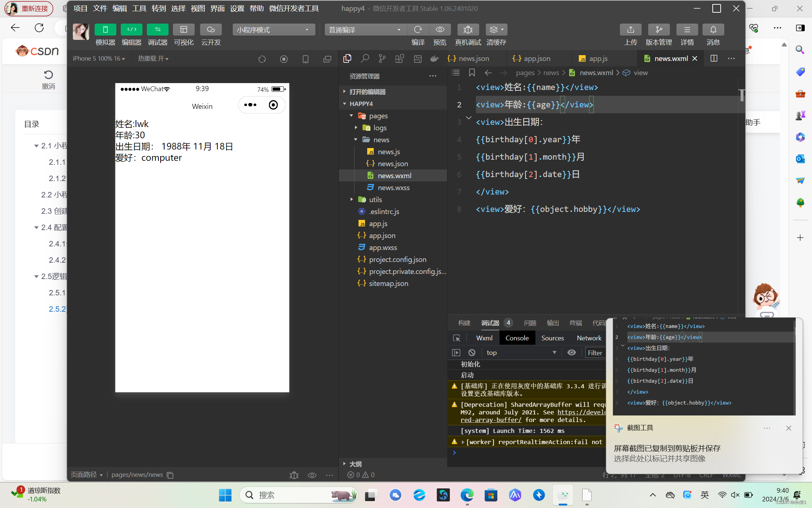Open the 工具 menu in menu bar
The height and width of the screenshot is (508, 812).
click(139, 8)
